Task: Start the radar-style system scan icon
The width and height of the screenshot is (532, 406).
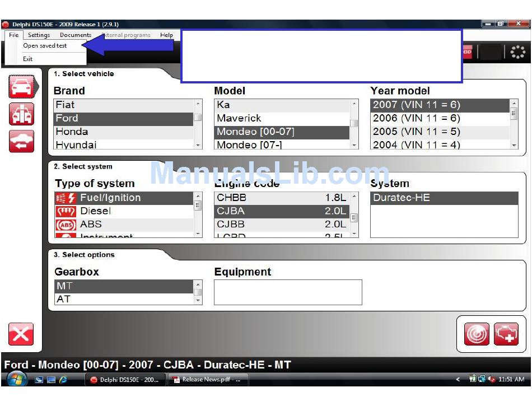Action: point(477,334)
